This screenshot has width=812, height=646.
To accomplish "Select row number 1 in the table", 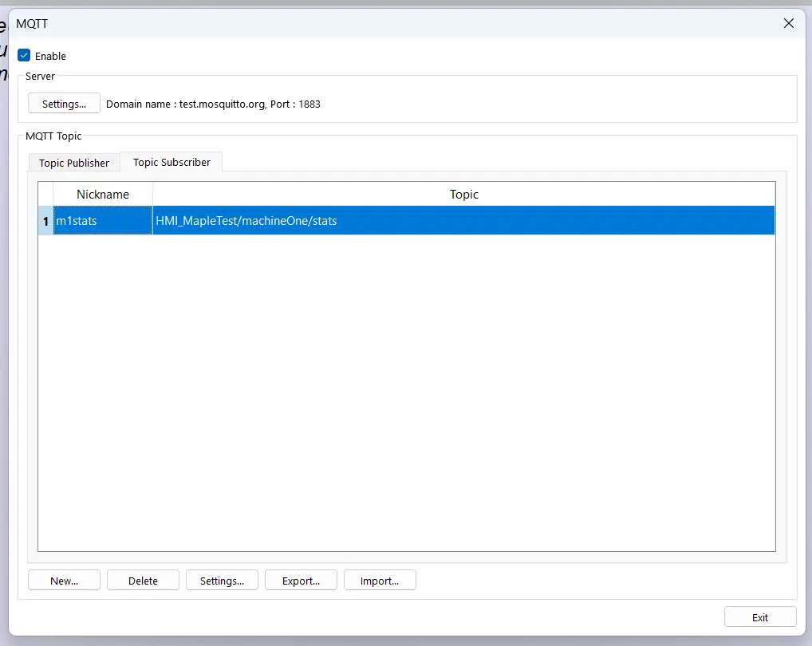I will (x=45, y=221).
